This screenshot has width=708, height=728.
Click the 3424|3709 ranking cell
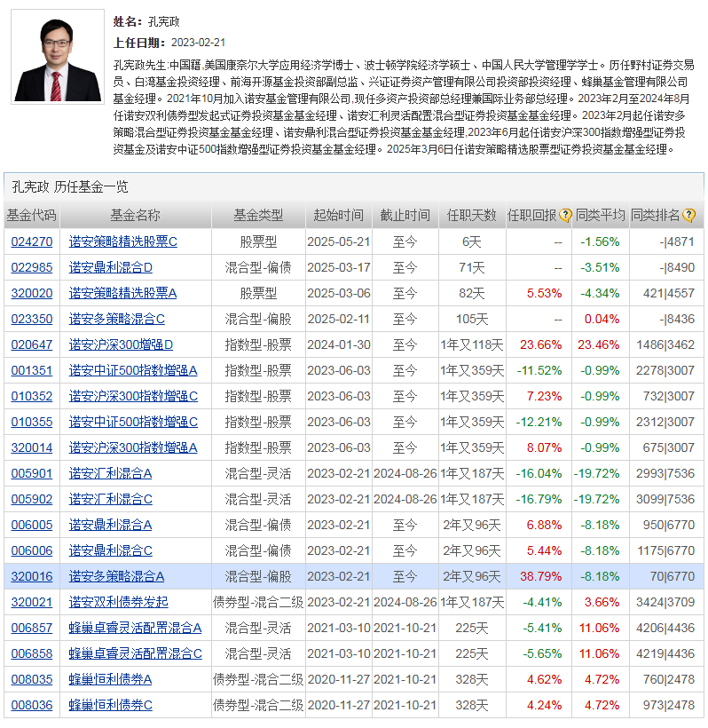(x=665, y=602)
